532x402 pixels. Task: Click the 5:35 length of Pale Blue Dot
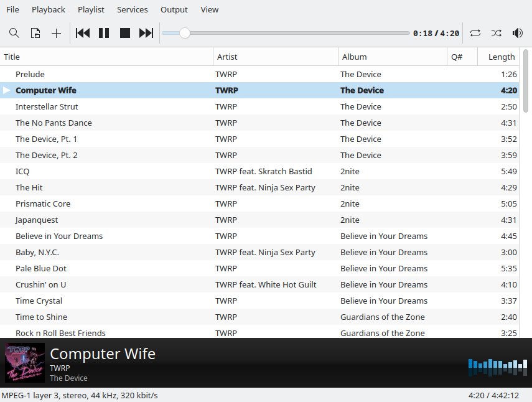[509, 269]
